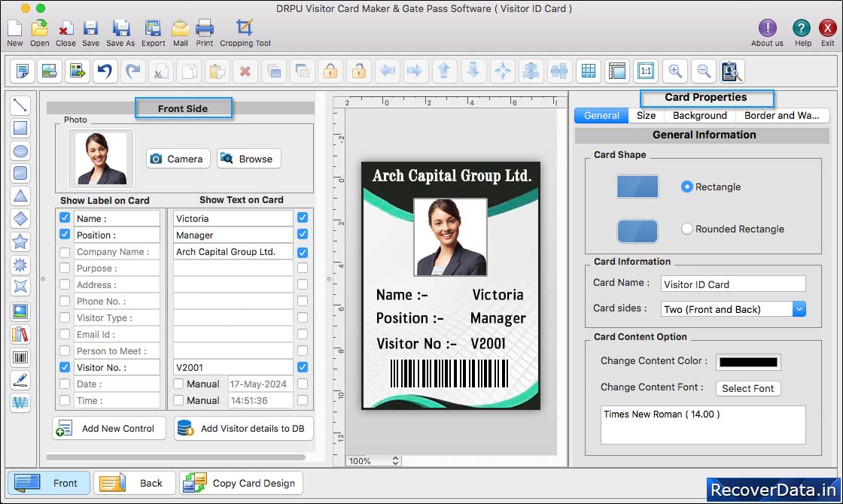Select the Rectangle card shape radio
Image resolution: width=843 pixels, height=504 pixels.
[686, 187]
